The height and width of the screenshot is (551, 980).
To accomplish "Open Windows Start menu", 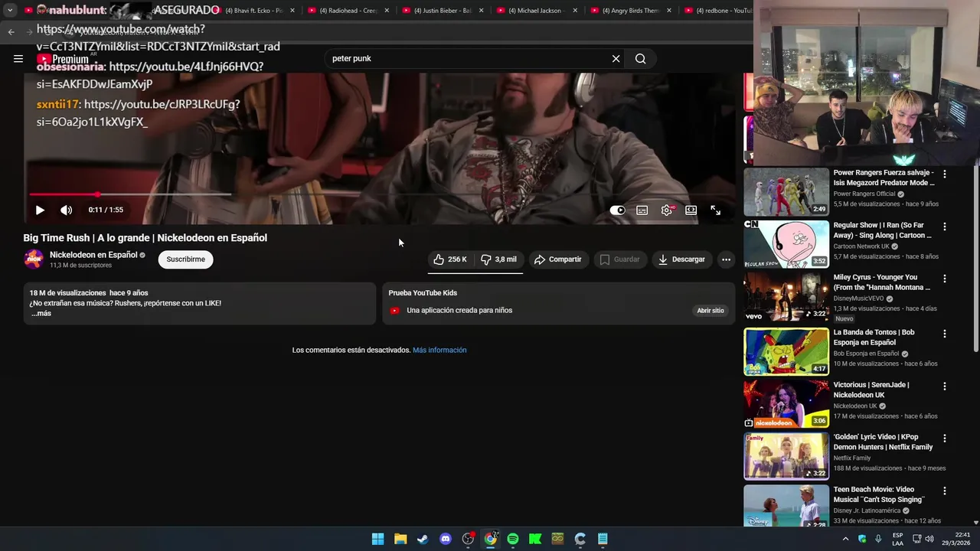I will [x=377, y=539].
